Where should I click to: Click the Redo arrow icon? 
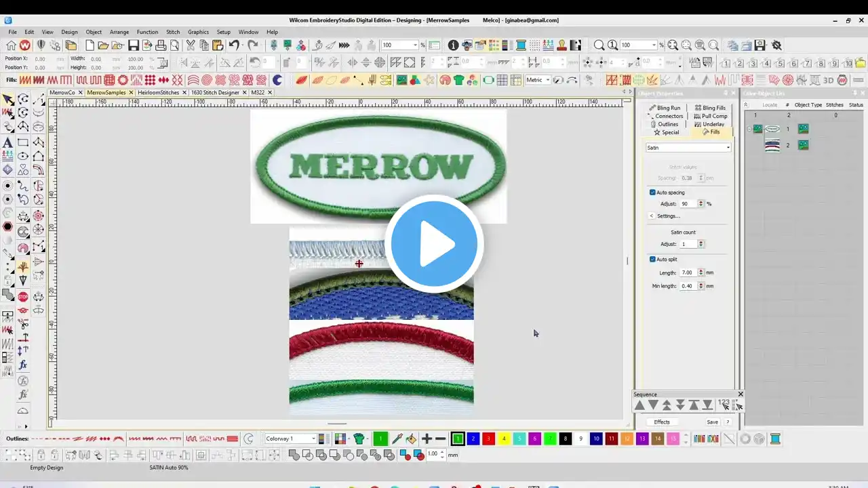tap(252, 45)
